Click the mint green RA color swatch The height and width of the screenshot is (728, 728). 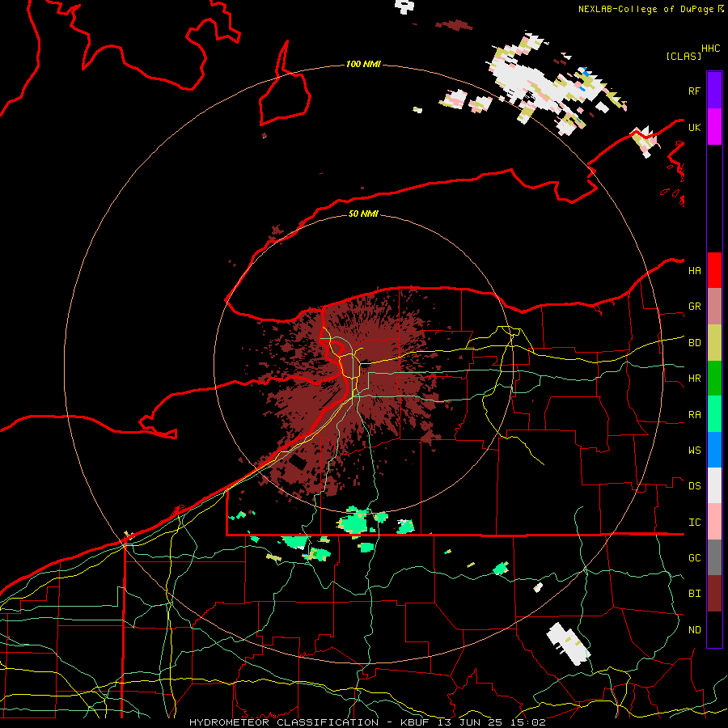[x=714, y=414]
